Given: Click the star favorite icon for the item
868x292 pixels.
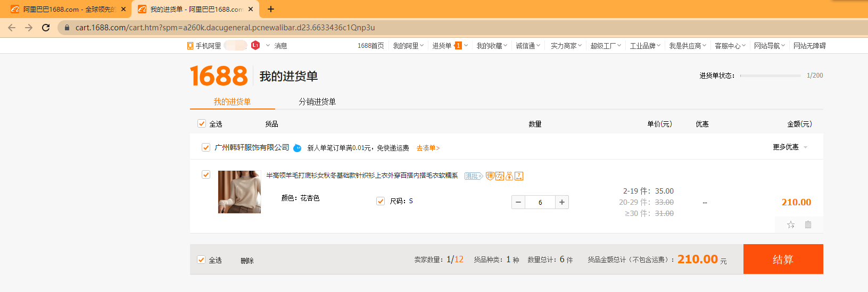Looking at the screenshot, I should pos(791,224).
